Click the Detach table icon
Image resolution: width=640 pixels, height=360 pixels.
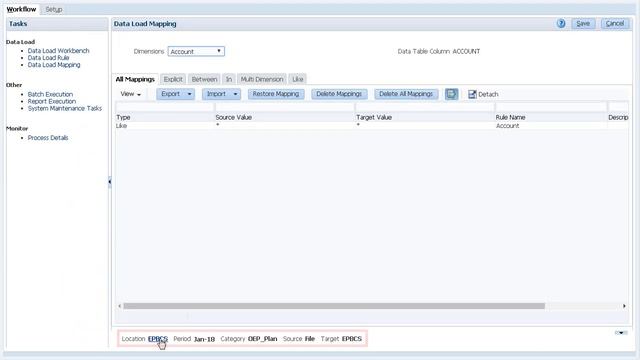pos(483,94)
